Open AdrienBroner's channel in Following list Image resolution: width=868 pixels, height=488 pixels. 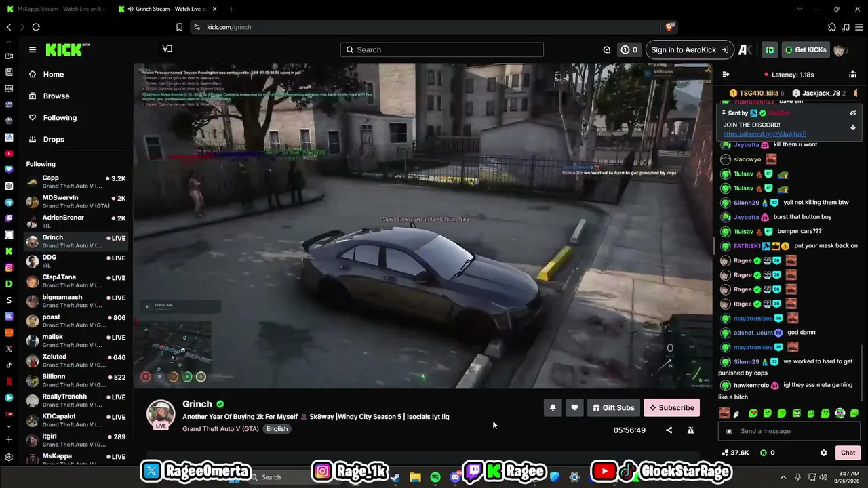[x=76, y=222]
